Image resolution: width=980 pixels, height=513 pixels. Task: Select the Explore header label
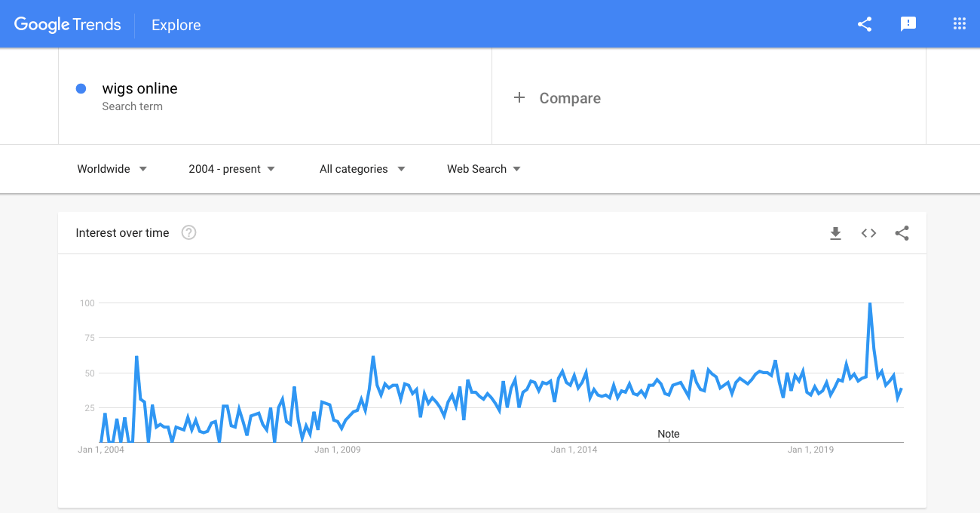[176, 25]
